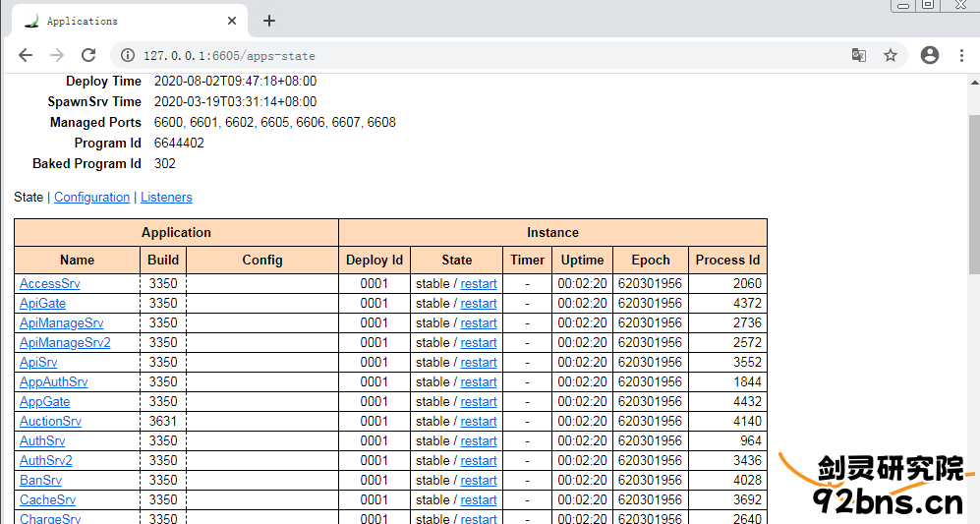Click the Epoch column header

(x=651, y=261)
